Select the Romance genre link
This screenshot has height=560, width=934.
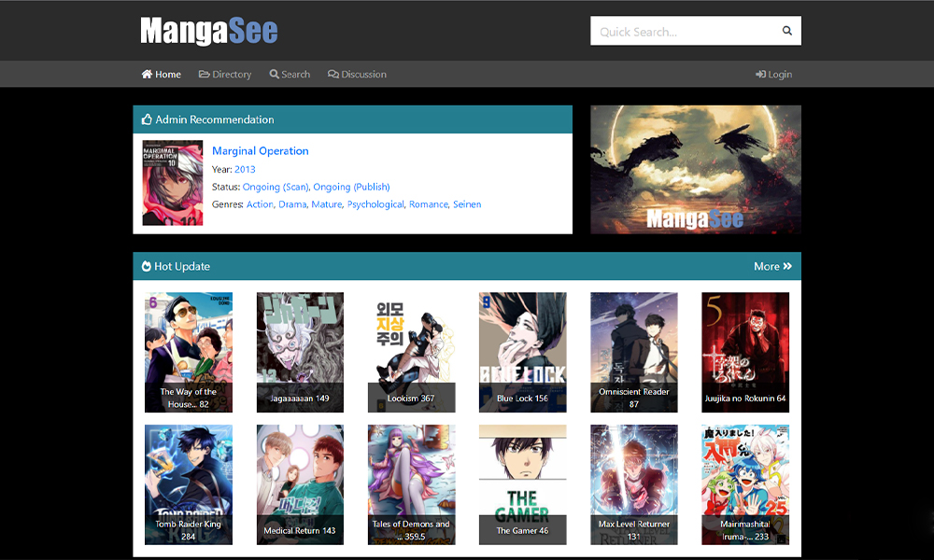tap(429, 204)
